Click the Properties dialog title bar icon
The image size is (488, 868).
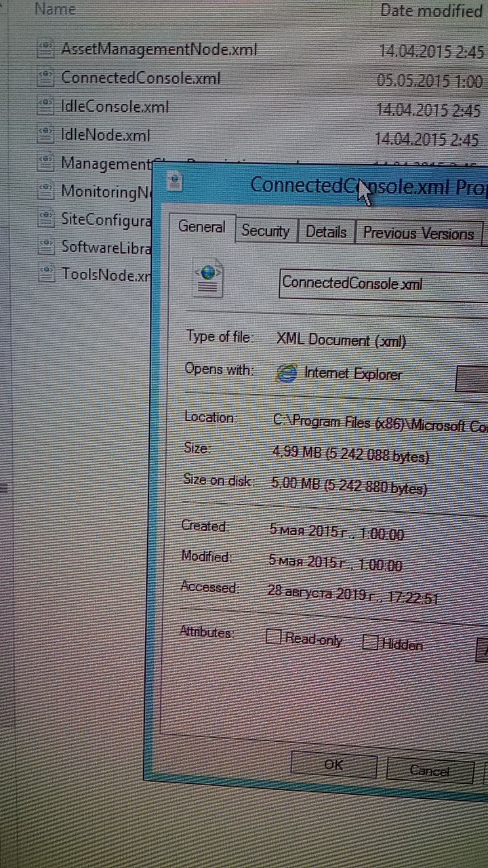[176, 181]
